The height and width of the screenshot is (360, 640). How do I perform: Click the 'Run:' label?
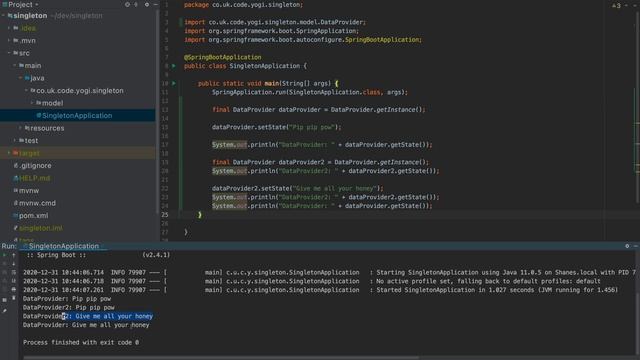pos(9,246)
